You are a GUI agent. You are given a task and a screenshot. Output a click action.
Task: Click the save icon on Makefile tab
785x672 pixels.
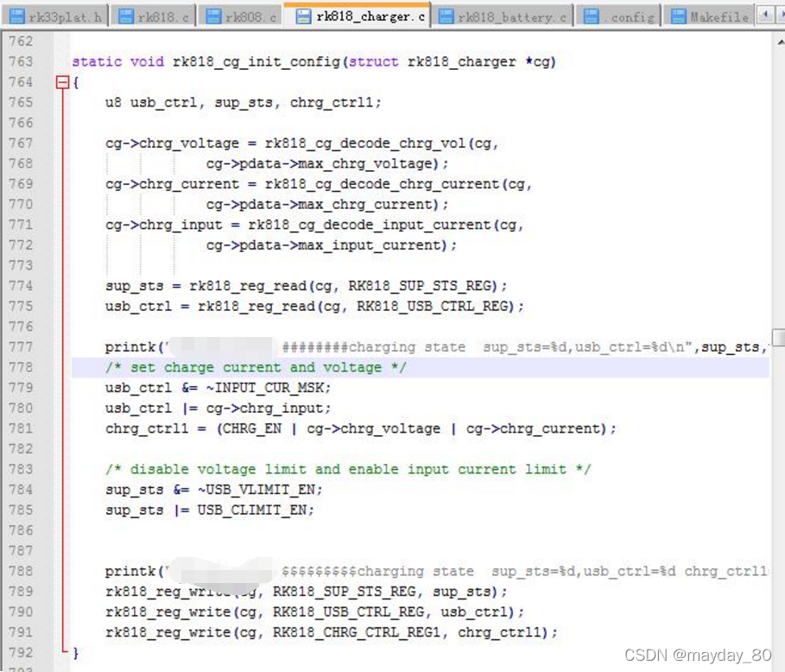679,16
